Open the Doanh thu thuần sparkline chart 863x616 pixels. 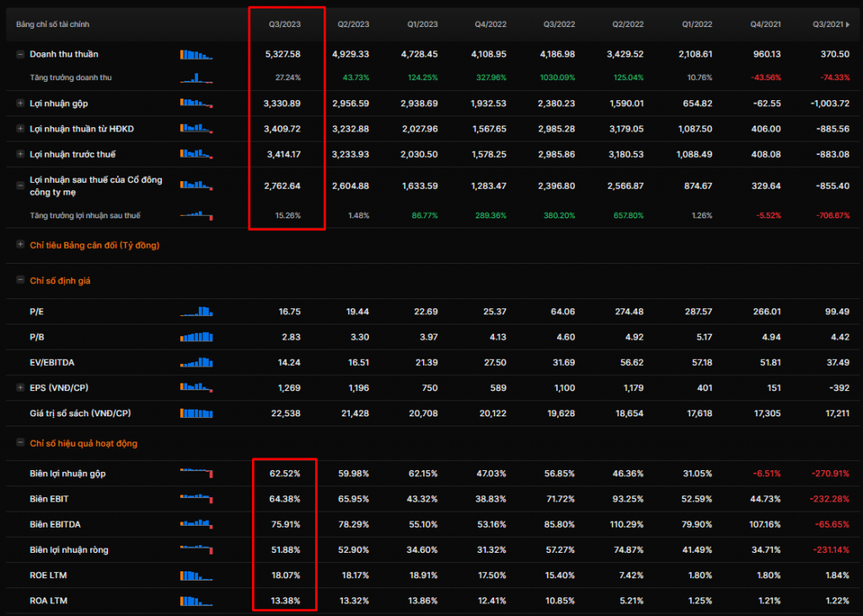point(196,55)
